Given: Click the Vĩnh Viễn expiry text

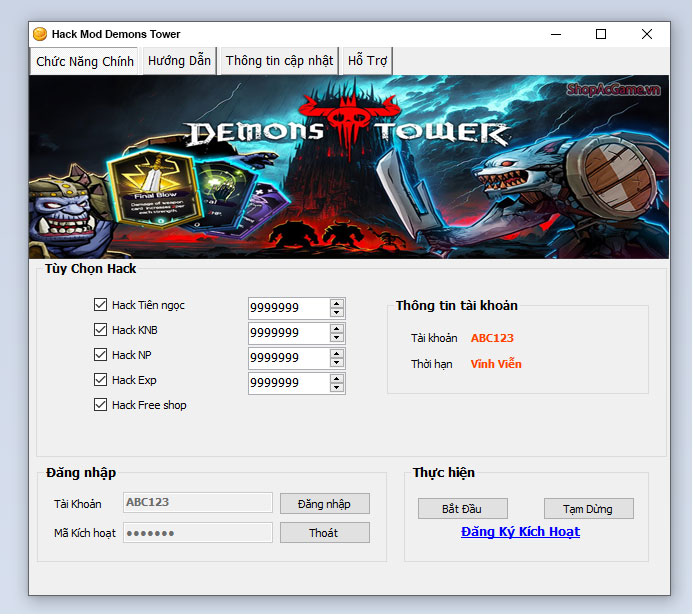Looking at the screenshot, I should tap(496, 364).
